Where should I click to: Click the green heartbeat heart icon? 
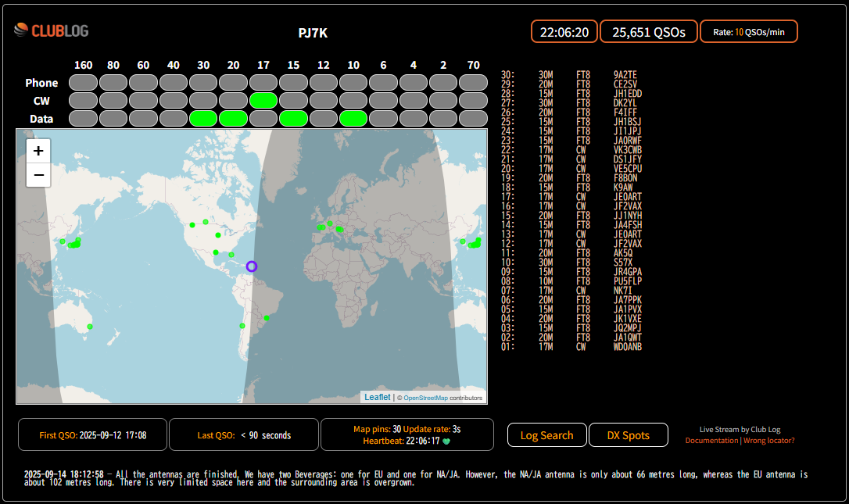point(446,441)
